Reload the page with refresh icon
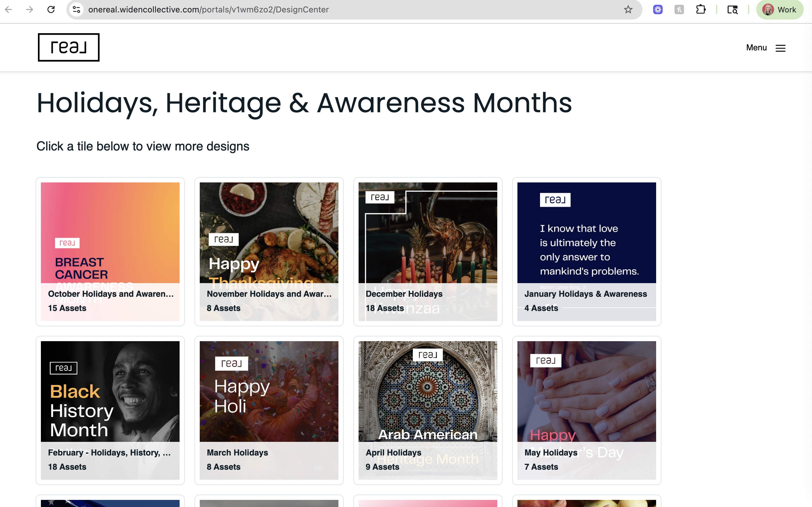The height and width of the screenshot is (507, 812). pyautogui.click(x=51, y=9)
